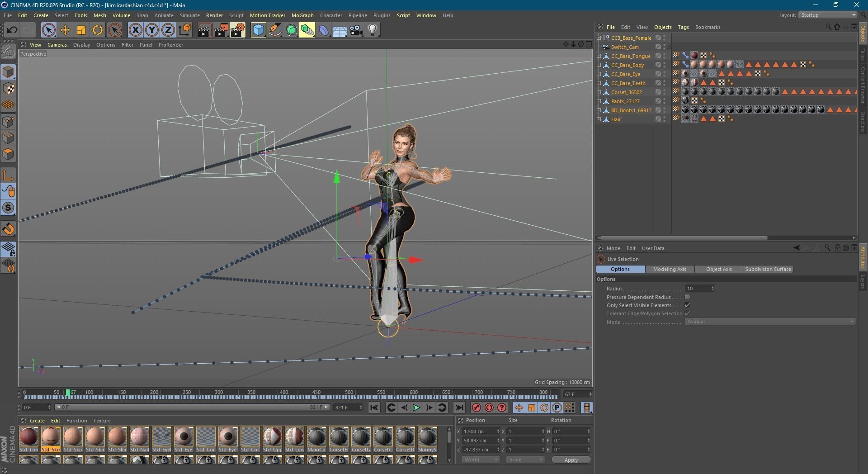
Task: Click the Record Active Objects button
Action: tap(476, 408)
